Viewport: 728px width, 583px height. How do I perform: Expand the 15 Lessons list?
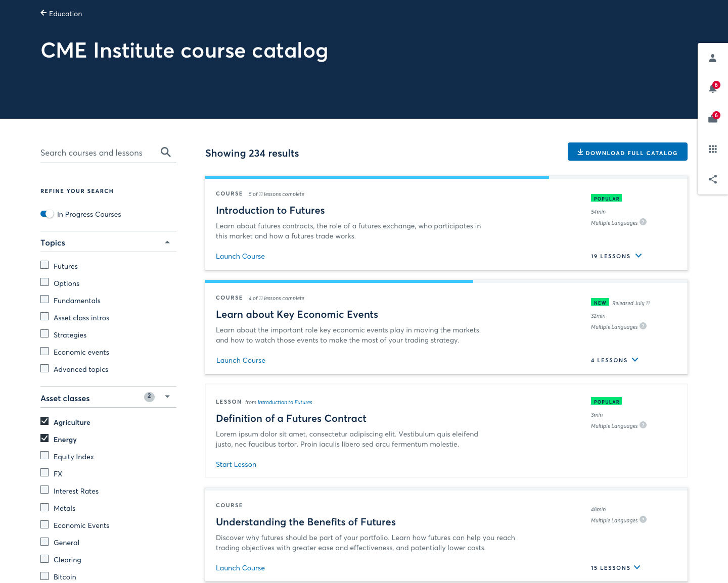click(x=616, y=567)
